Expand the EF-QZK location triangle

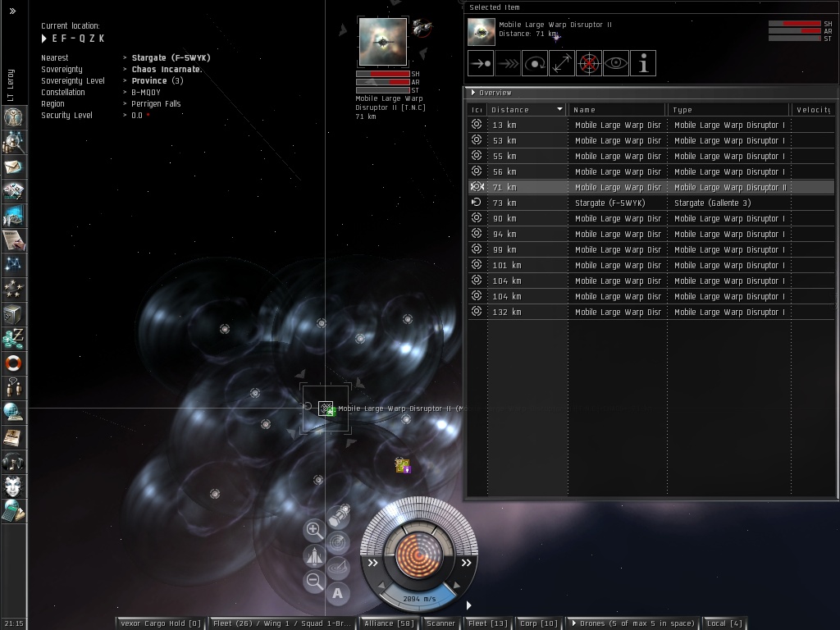44,39
